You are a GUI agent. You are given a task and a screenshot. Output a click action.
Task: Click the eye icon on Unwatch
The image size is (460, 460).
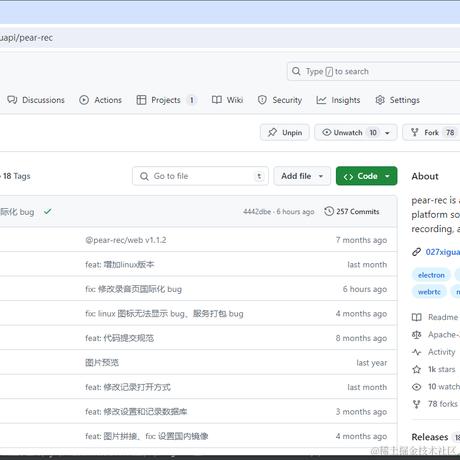(327, 132)
